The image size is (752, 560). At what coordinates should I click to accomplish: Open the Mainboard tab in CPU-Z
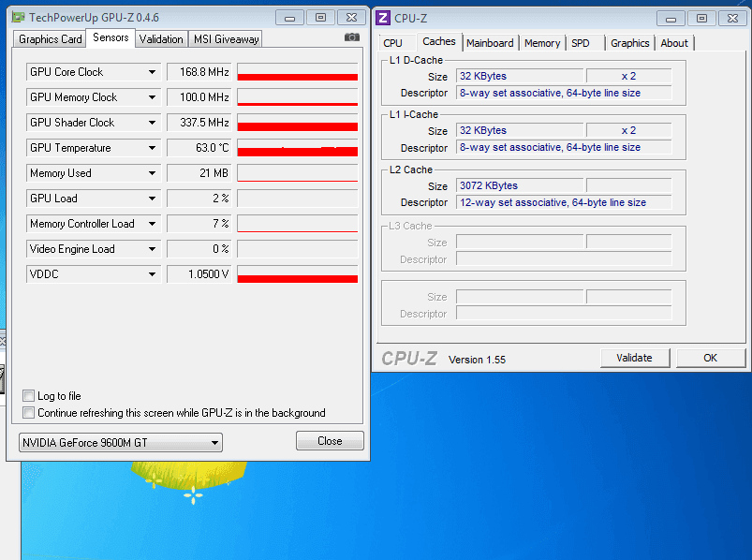tap(490, 43)
